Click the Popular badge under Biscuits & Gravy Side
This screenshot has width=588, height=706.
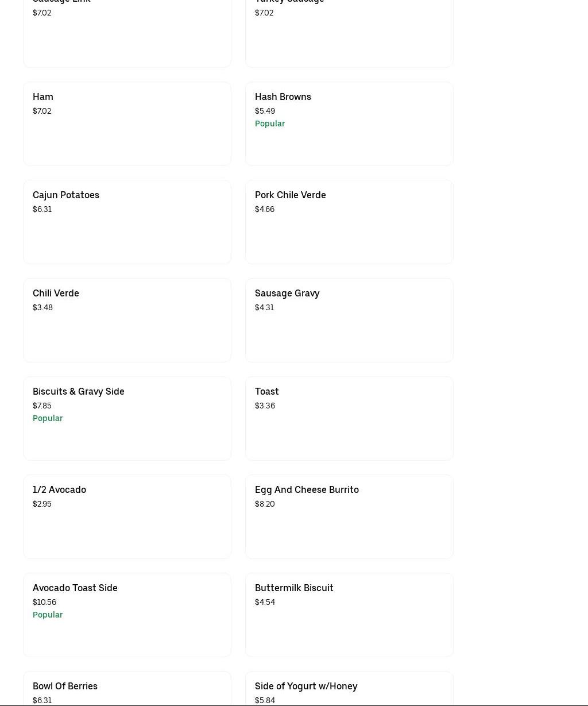(x=48, y=418)
